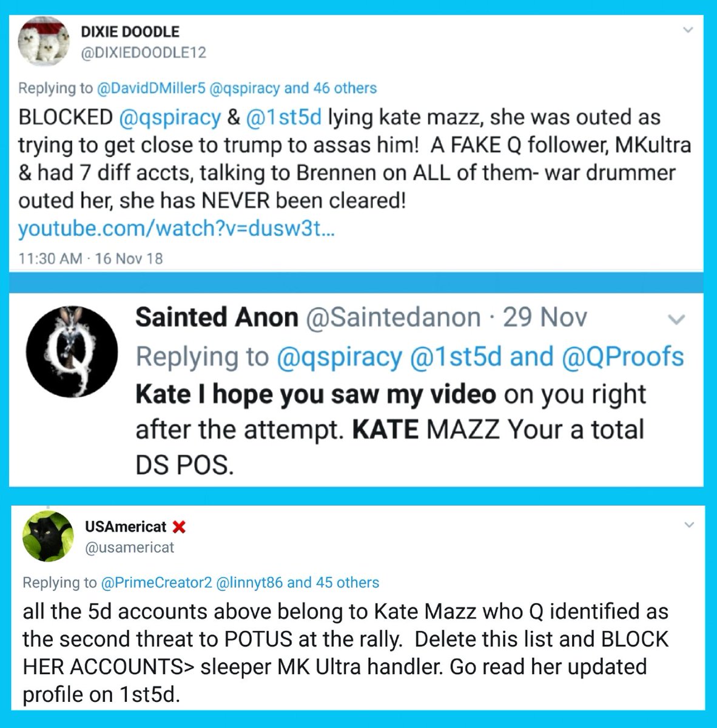Click DIXIE DOODLE's kittens profile picture

[x=43, y=42]
